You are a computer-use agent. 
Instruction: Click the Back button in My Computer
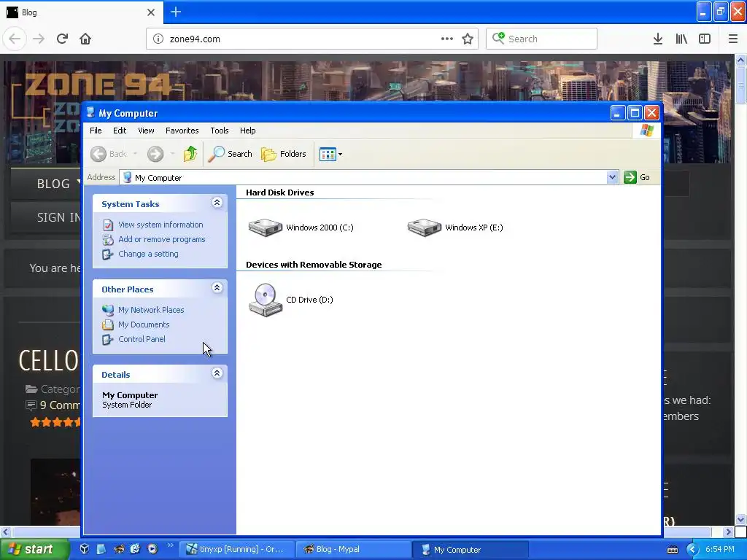point(109,154)
